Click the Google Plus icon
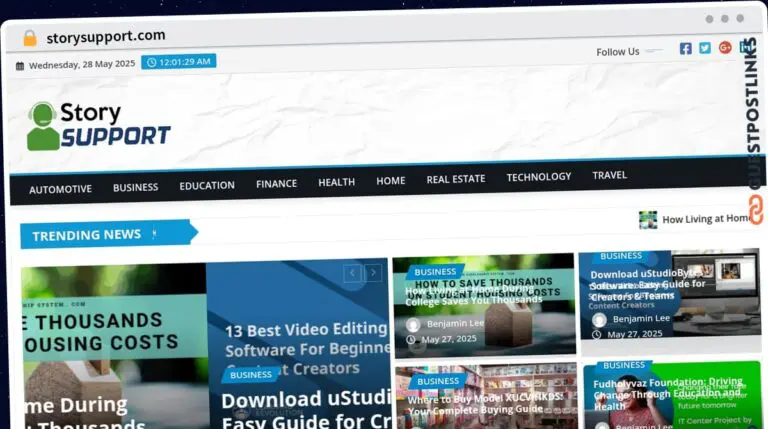The image size is (768, 429). point(725,47)
